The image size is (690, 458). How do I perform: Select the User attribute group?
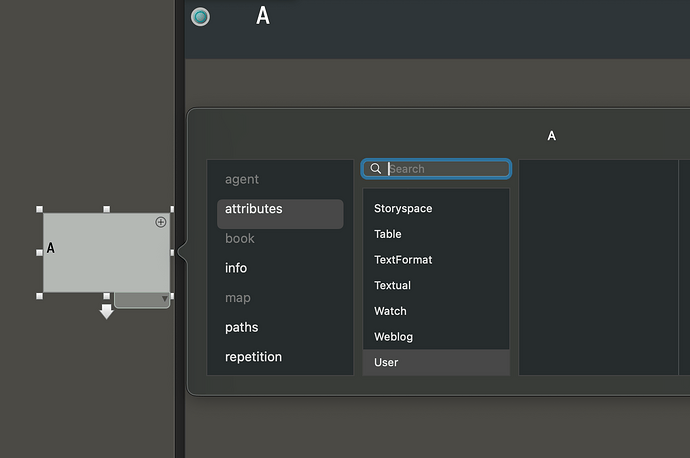386,362
